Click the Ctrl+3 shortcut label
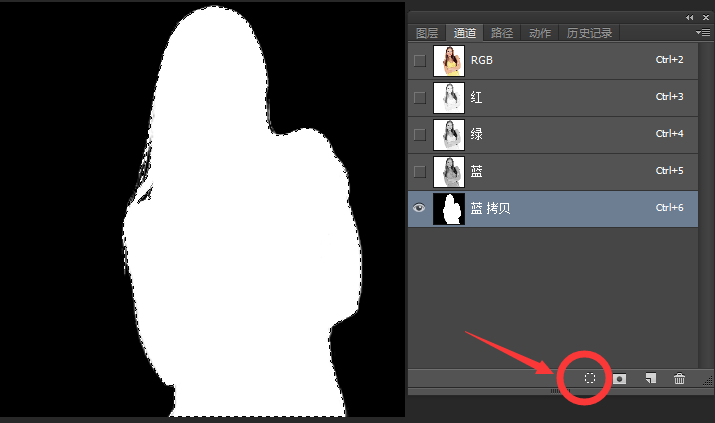This screenshot has height=423, width=715. pyautogui.click(x=669, y=97)
